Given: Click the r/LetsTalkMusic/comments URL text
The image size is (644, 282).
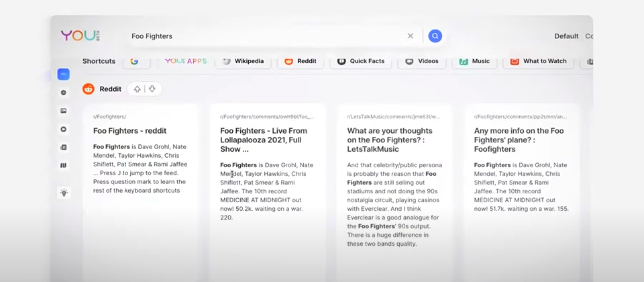Looking at the screenshot, I should click(394, 117).
